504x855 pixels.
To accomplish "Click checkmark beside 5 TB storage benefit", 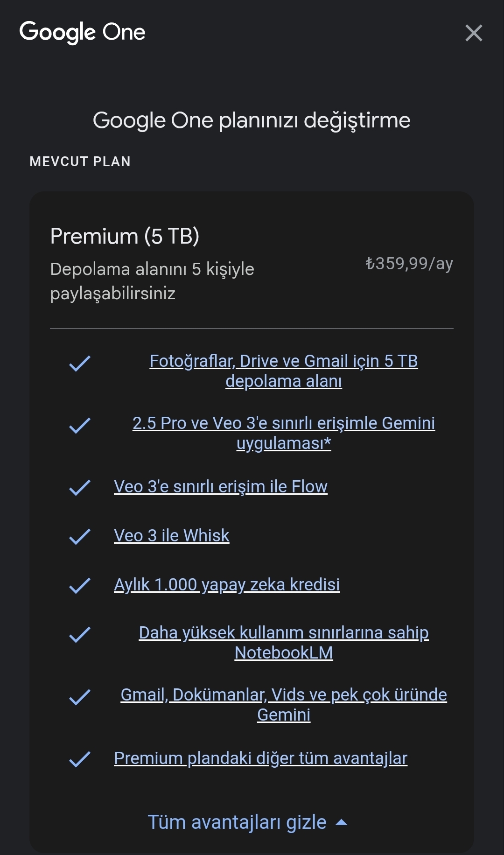I will pyautogui.click(x=80, y=364).
